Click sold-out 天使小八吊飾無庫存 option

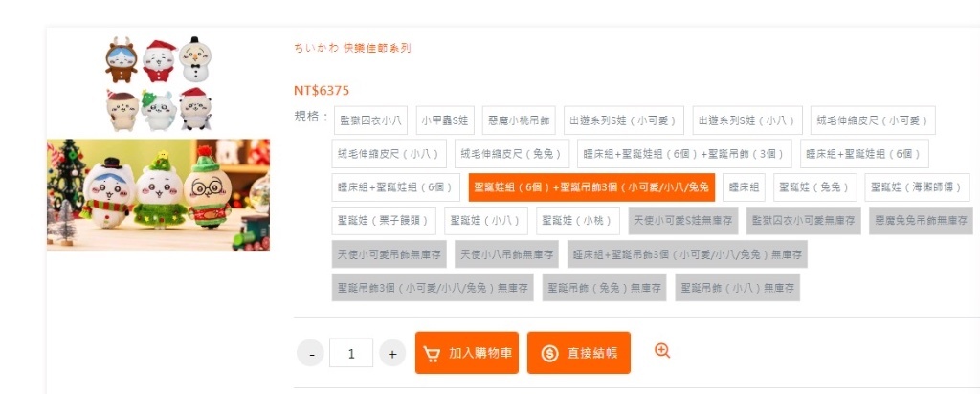(x=507, y=254)
